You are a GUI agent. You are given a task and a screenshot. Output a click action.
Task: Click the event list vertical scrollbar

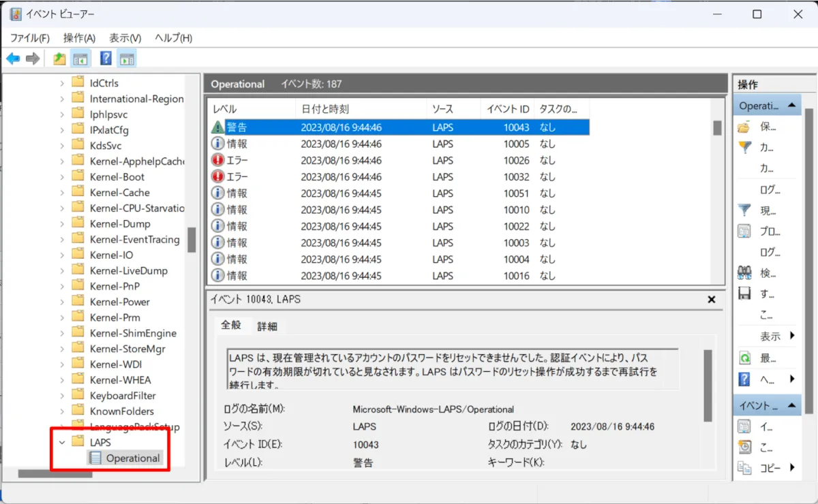click(717, 128)
